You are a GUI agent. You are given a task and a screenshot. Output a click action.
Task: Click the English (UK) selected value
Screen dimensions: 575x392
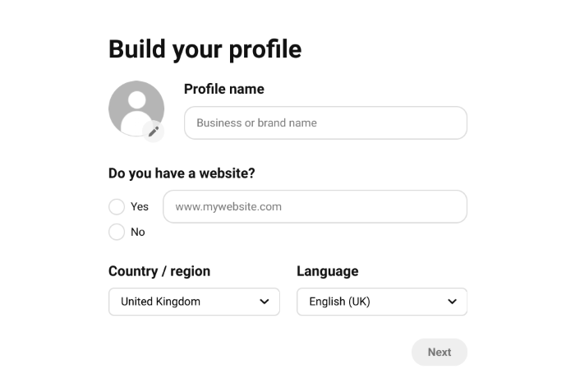click(x=340, y=302)
